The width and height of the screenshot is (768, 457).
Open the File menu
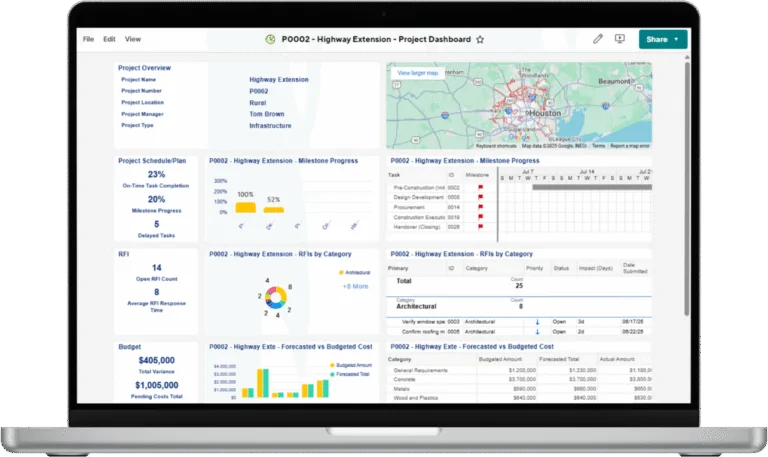pyautogui.click(x=88, y=39)
